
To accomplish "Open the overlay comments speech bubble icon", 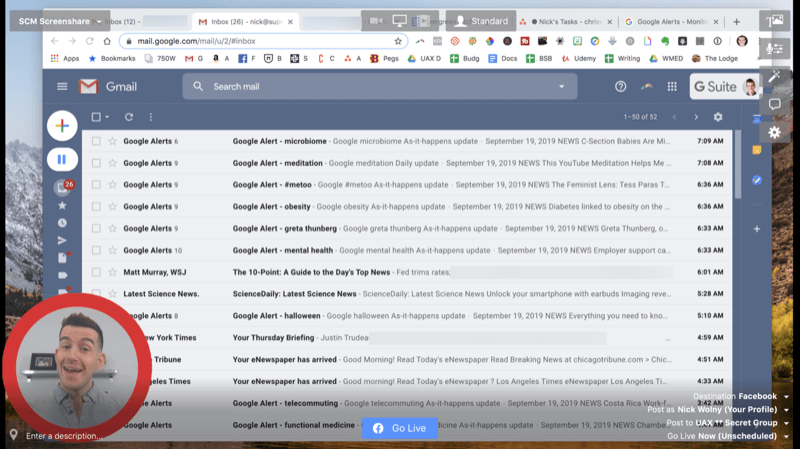I will (774, 105).
